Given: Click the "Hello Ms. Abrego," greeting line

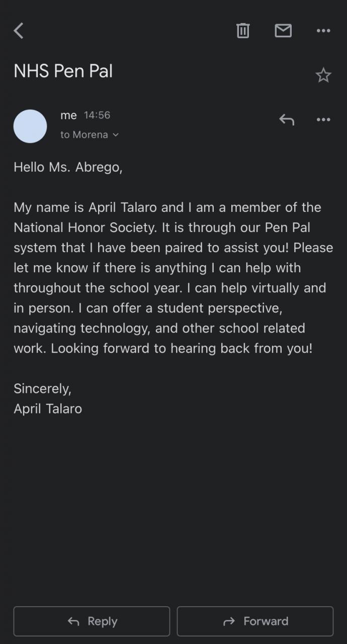Looking at the screenshot, I should 68,167.
